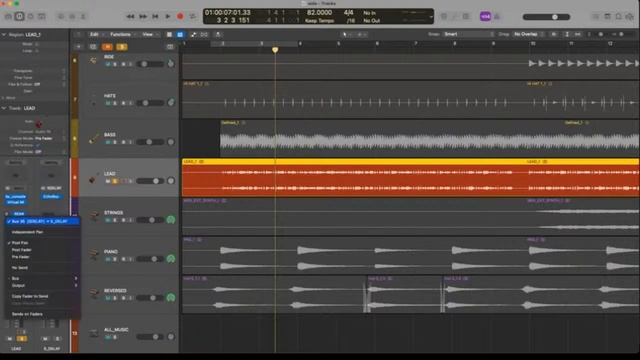Click the waveform zoom icon

(554, 34)
